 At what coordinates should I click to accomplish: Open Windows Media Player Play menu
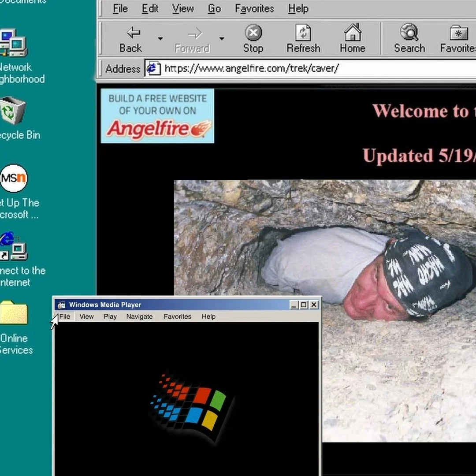tap(110, 316)
